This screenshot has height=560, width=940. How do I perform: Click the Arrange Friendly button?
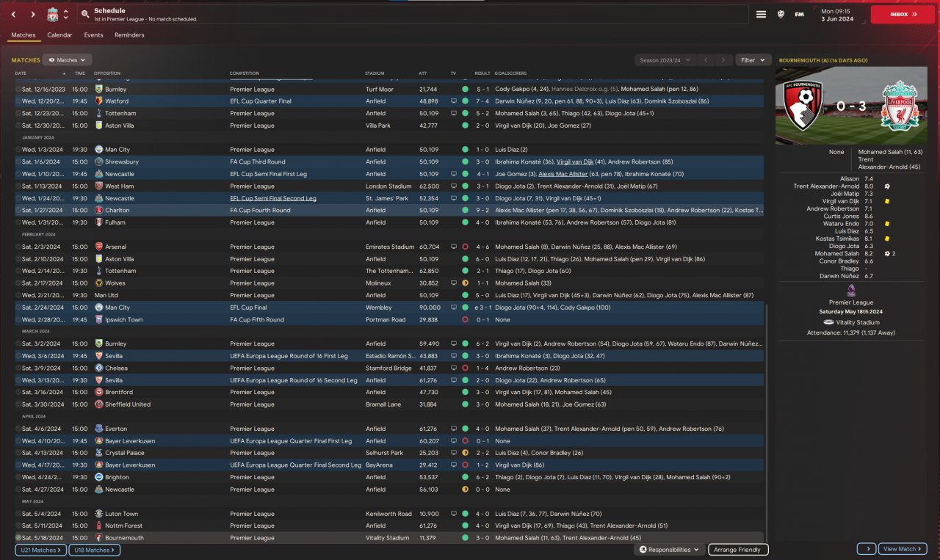coord(738,550)
